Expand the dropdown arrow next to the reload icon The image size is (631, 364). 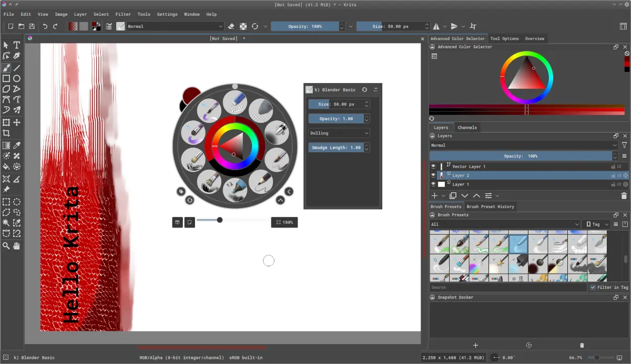(265, 26)
